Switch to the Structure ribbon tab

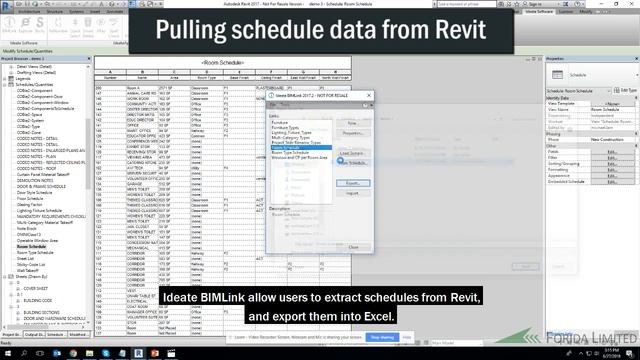[55, 11]
